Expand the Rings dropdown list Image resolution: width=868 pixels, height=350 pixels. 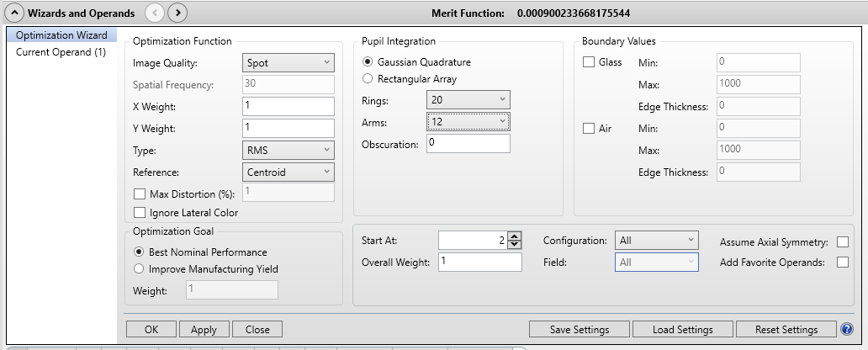[x=468, y=100]
